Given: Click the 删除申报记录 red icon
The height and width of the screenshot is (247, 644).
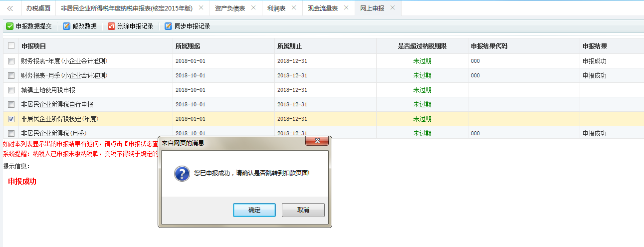Looking at the screenshot, I should 111,26.
